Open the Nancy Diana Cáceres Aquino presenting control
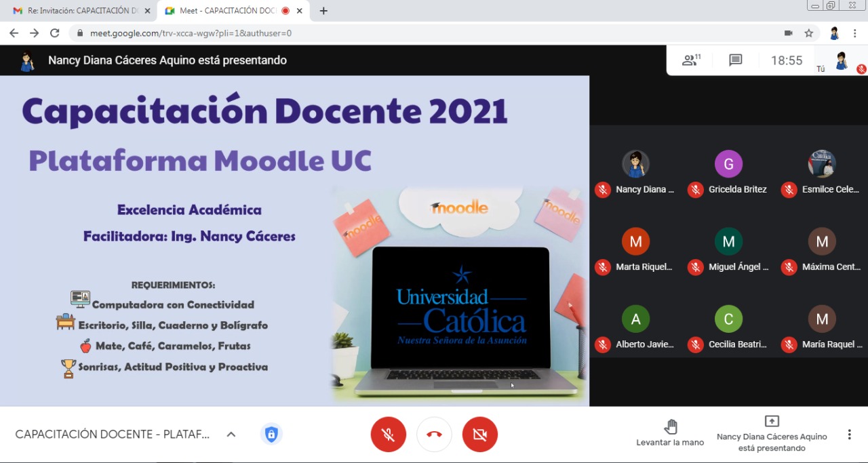This screenshot has height=463, width=868. click(772, 433)
